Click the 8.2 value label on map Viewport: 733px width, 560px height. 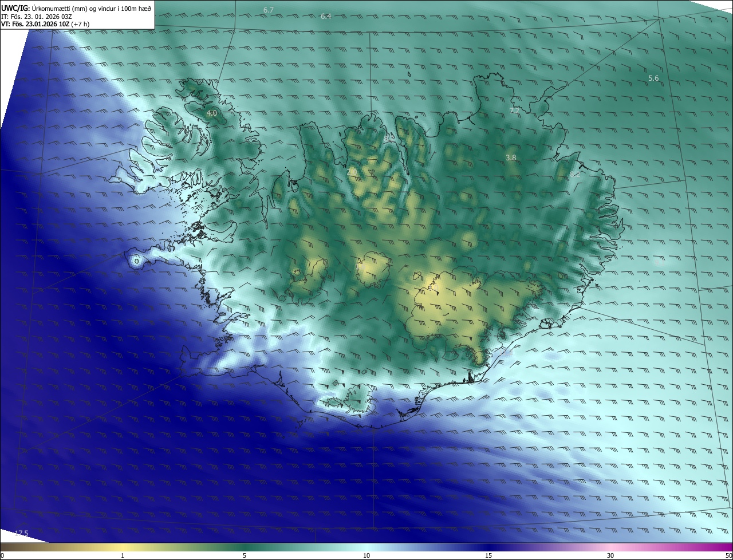574,173
